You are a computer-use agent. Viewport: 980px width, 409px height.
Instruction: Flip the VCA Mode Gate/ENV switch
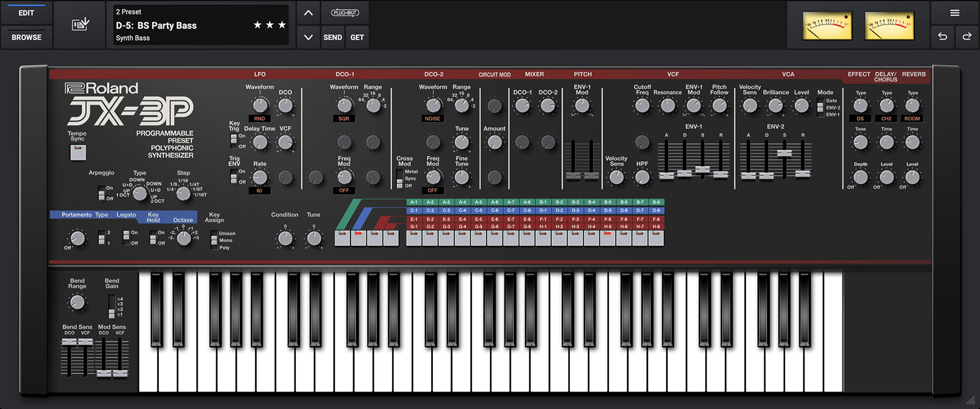point(820,107)
